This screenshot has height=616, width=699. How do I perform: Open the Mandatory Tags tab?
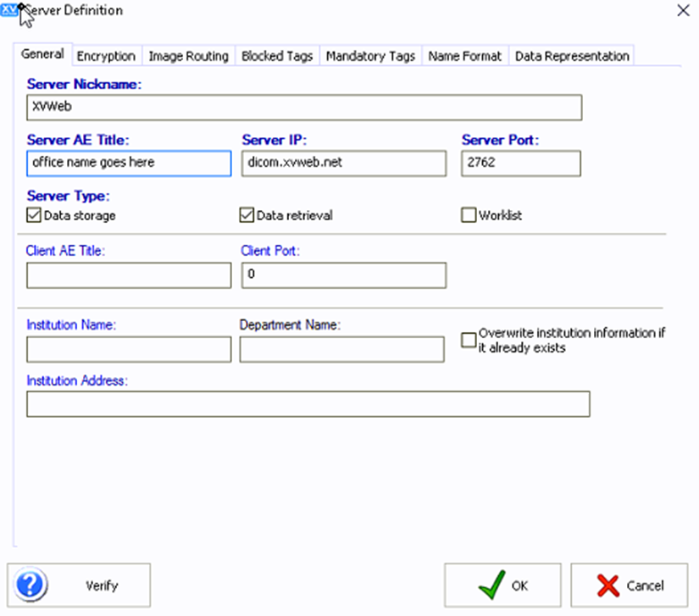370,56
